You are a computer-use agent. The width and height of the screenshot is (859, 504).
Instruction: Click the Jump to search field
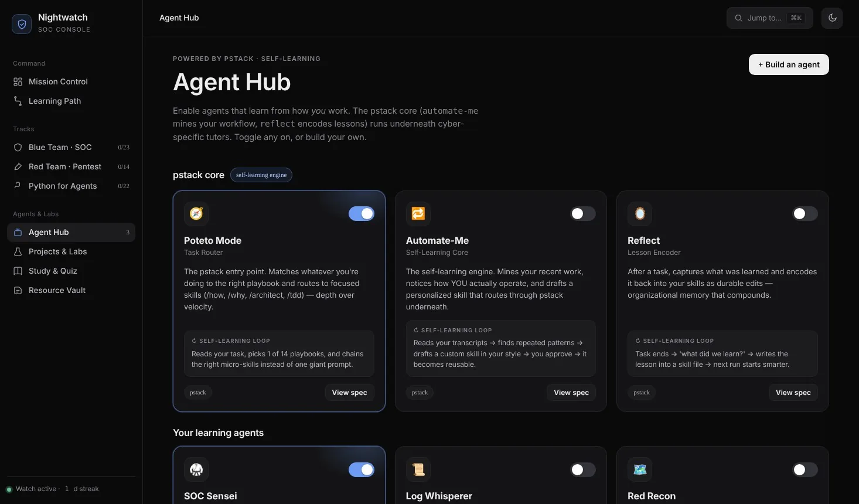point(769,18)
